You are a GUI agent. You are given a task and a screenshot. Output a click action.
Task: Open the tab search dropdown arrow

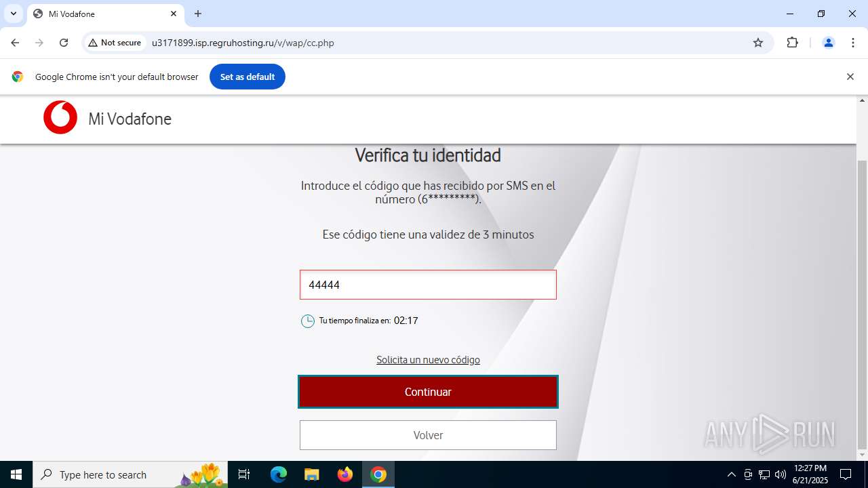pos(13,14)
